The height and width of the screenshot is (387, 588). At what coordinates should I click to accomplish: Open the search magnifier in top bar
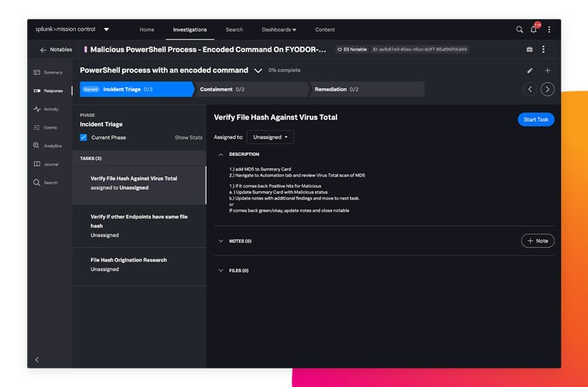519,29
